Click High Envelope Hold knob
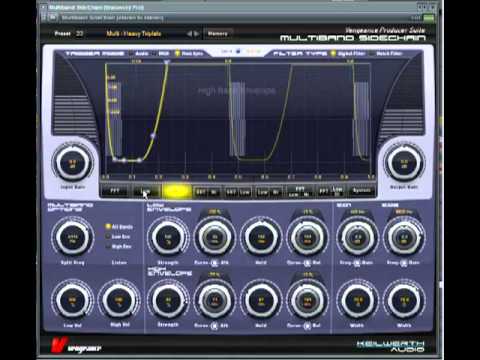The height and width of the screenshot is (360, 480). (x=261, y=300)
